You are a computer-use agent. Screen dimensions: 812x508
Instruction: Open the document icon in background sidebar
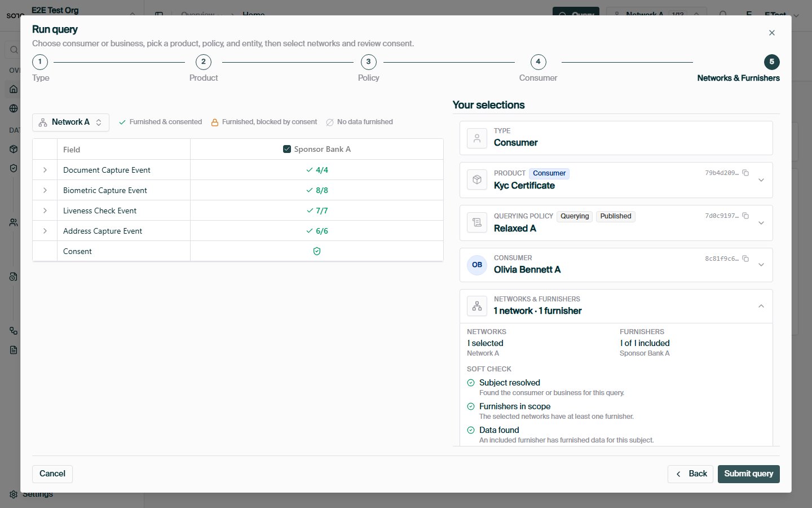pos(14,350)
